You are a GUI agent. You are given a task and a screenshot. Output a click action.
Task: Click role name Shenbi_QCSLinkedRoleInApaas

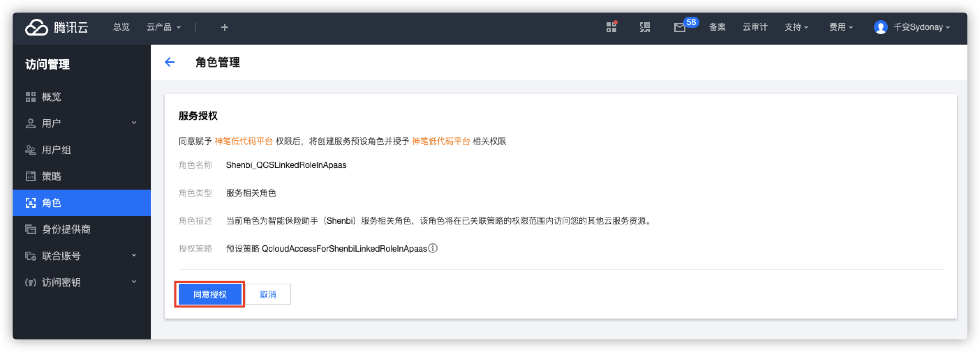click(286, 165)
